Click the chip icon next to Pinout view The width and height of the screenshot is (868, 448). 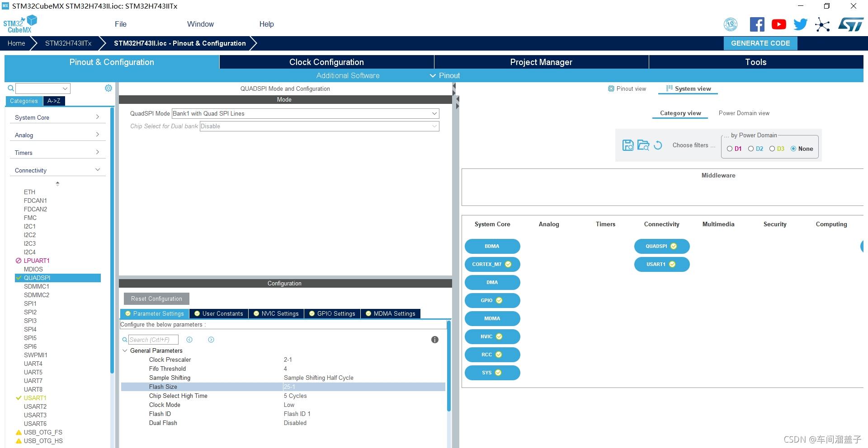coord(611,89)
